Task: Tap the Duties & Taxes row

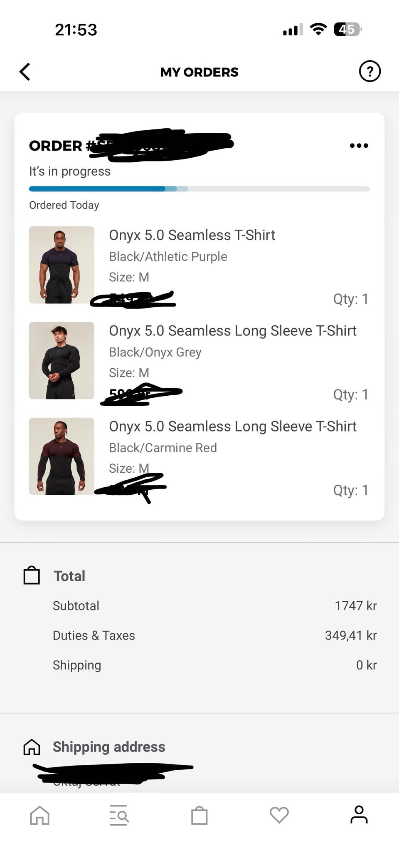Action: (x=214, y=635)
